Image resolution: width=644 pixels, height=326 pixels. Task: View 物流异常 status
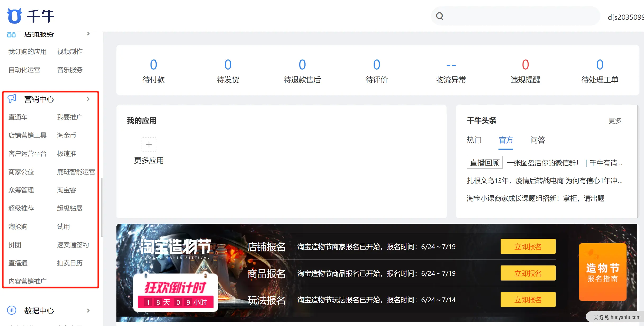point(451,71)
